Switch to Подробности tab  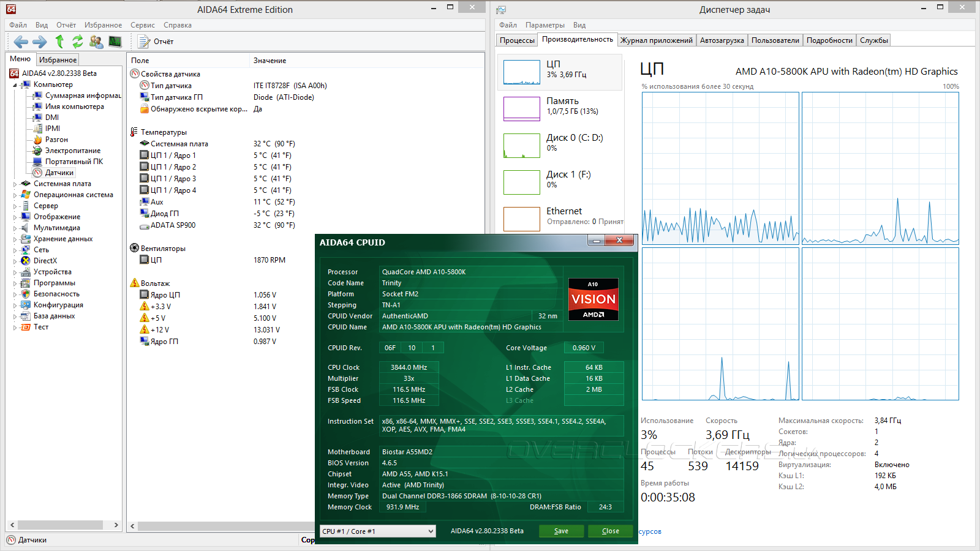(x=829, y=40)
